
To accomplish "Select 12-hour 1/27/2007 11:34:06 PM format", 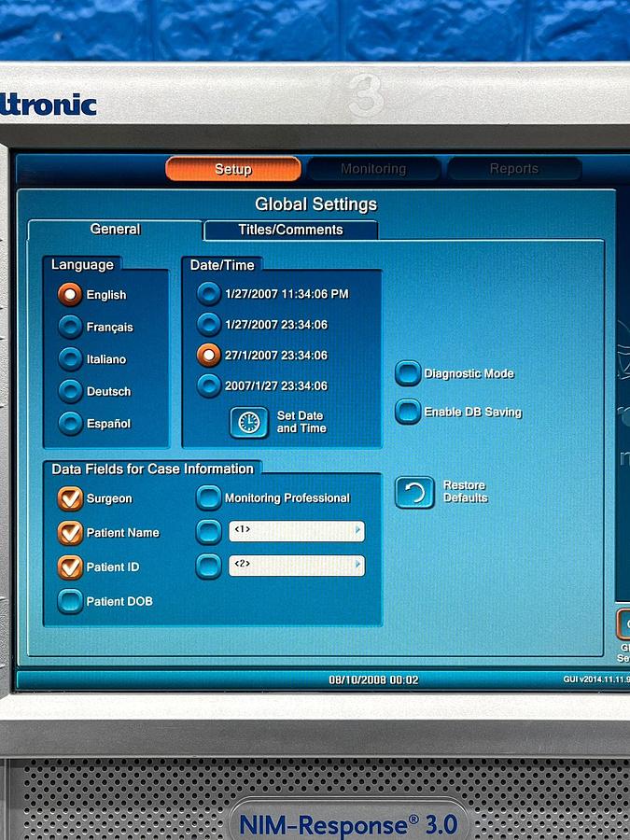I will [208, 294].
